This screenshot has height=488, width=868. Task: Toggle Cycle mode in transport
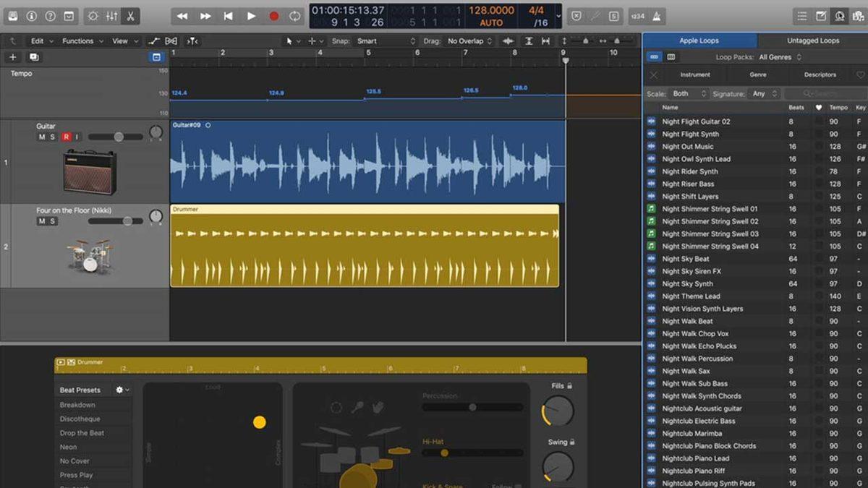(x=295, y=16)
